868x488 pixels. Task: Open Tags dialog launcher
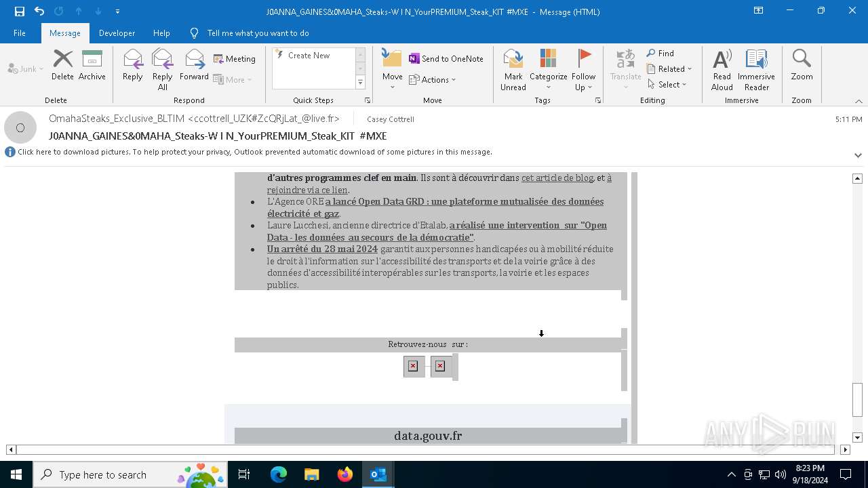598,100
